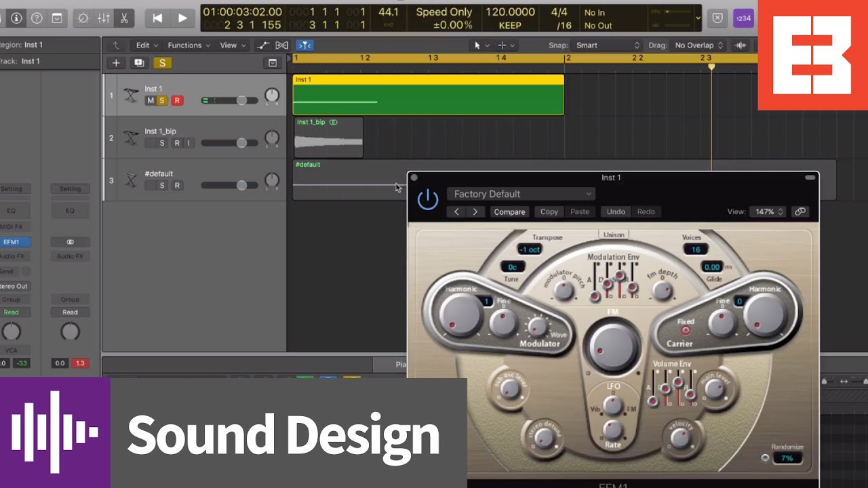Click the Compare button in EFM1
Screen dimensions: 868x488
[x=509, y=211]
